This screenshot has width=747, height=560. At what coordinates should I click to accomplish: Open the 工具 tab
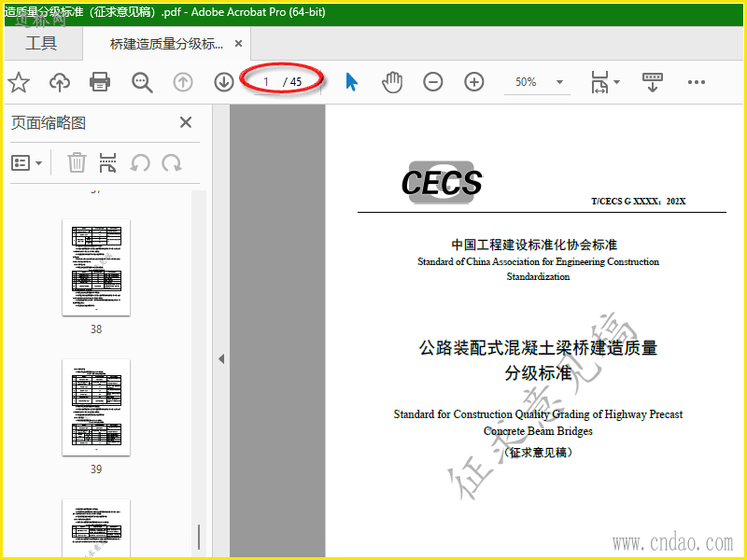click(x=41, y=43)
